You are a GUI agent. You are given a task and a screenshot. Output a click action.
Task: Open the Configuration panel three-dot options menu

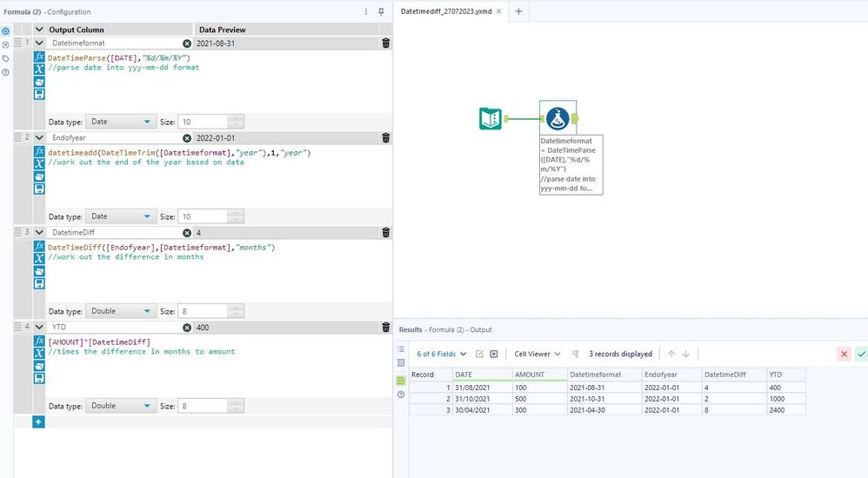click(366, 11)
